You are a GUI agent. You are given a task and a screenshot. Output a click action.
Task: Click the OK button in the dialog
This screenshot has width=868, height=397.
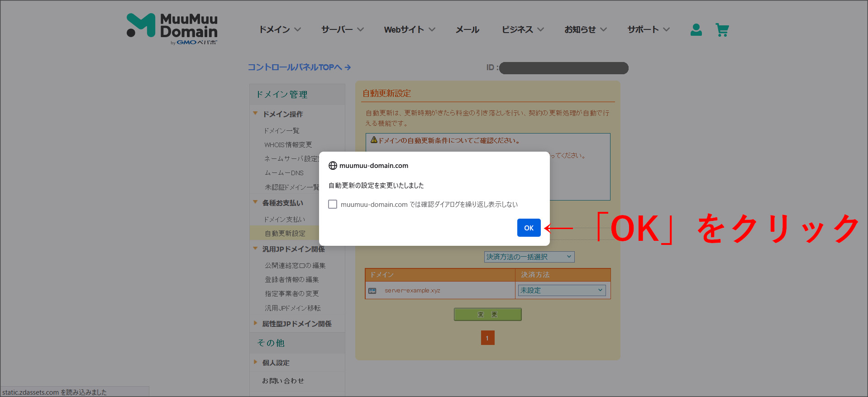(x=529, y=228)
